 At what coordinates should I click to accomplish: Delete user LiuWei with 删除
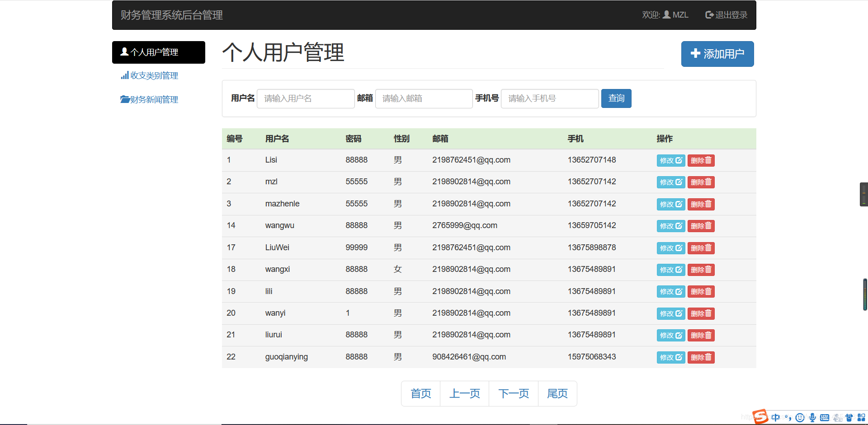click(701, 248)
